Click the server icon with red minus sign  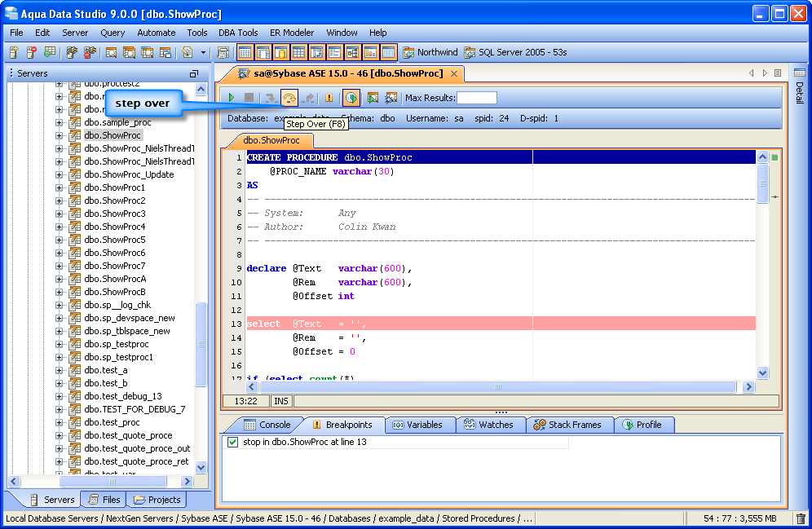pos(32,52)
